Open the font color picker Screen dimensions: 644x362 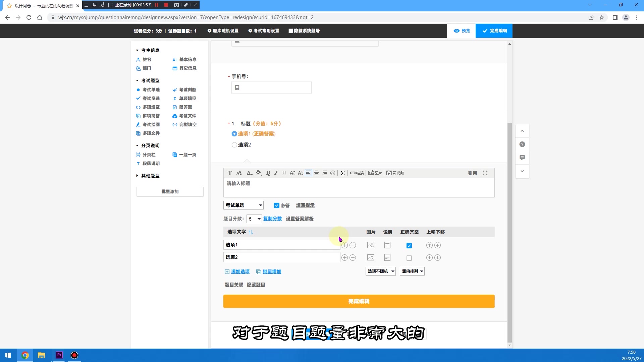249,173
